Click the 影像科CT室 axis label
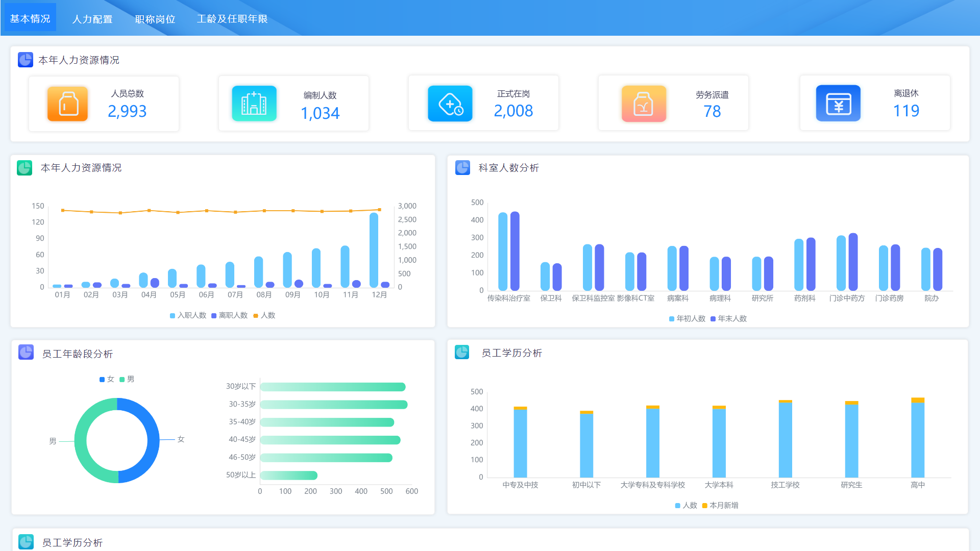The height and width of the screenshot is (551, 980). [x=635, y=298]
